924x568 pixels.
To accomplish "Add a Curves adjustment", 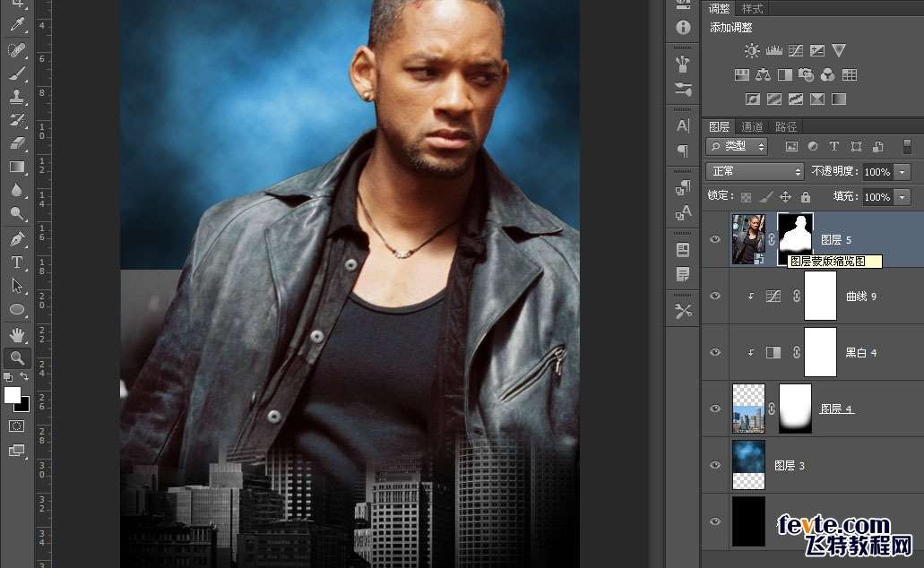I will click(x=796, y=51).
